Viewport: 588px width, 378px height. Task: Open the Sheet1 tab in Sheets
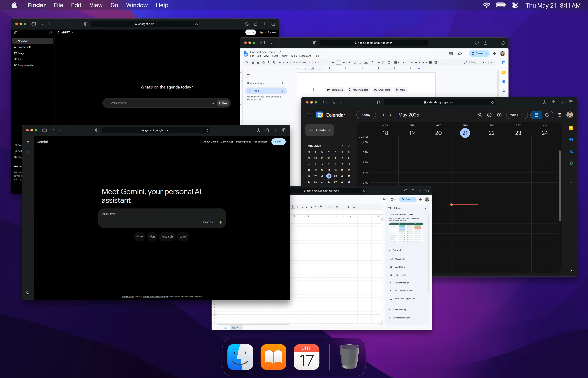(x=236, y=328)
